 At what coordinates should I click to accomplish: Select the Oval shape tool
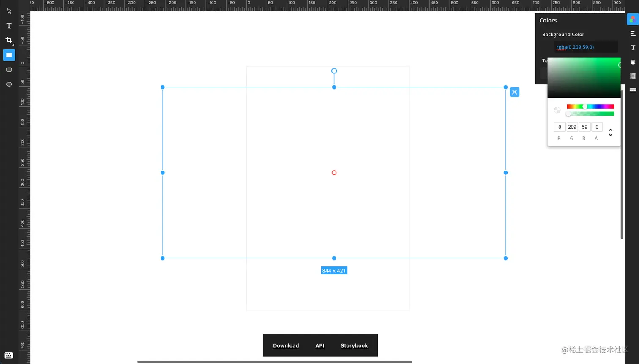(9, 84)
